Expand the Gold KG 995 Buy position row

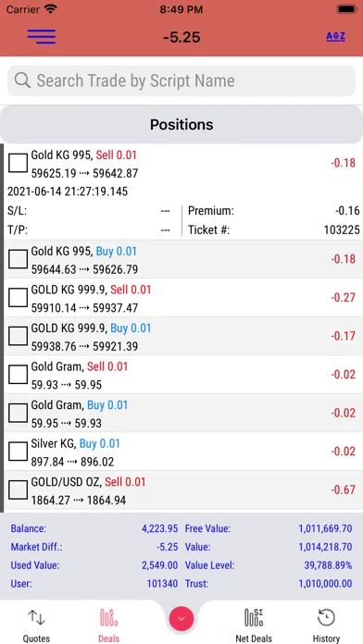point(183,259)
